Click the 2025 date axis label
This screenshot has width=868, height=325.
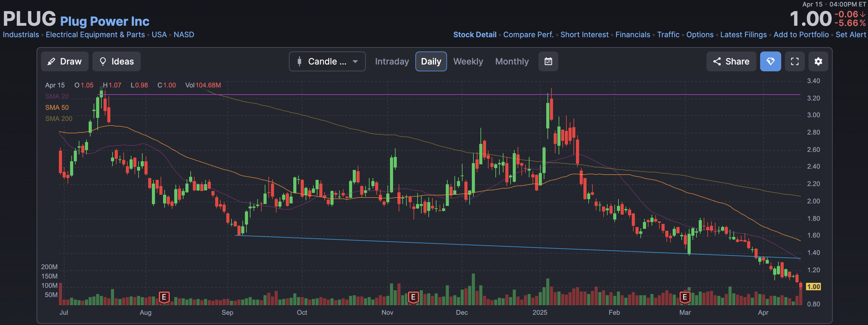(x=540, y=313)
